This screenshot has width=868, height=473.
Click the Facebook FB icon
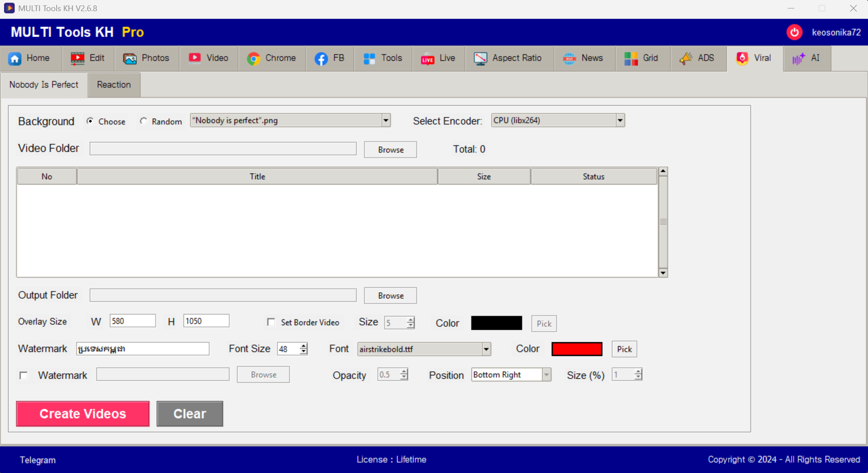point(321,58)
